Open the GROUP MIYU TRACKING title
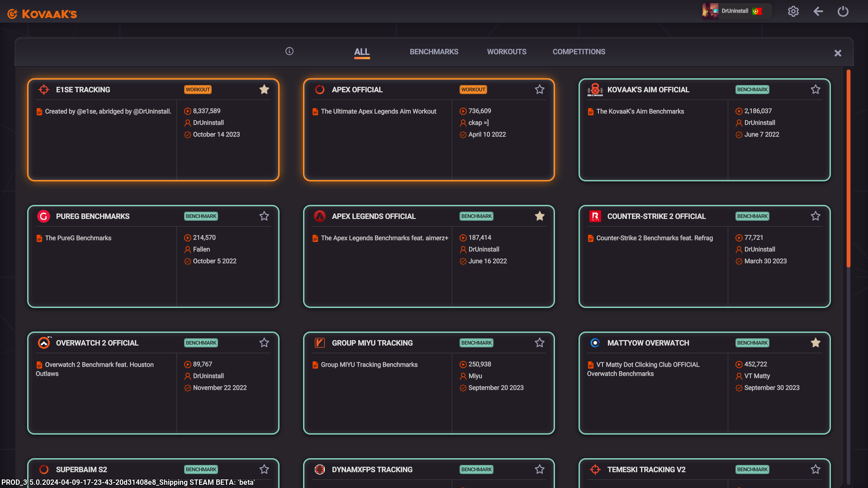Screen dimensions: 868x488 pos(372,343)
